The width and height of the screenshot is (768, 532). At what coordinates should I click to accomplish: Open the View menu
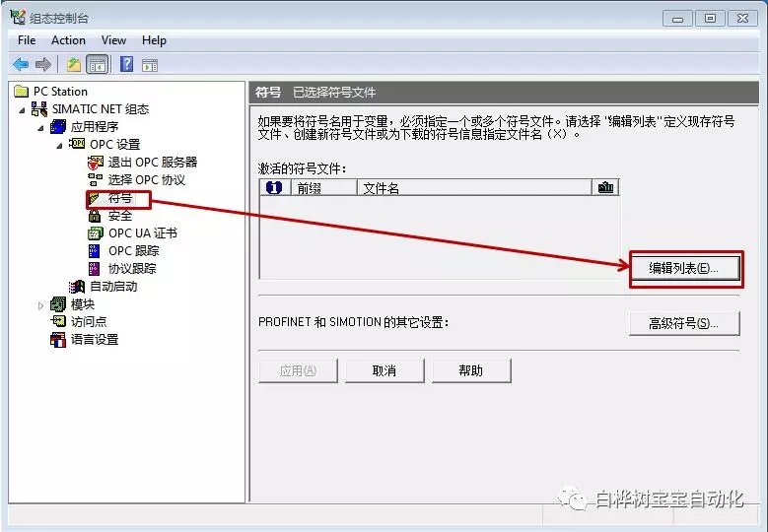click(x=113, y=40)
